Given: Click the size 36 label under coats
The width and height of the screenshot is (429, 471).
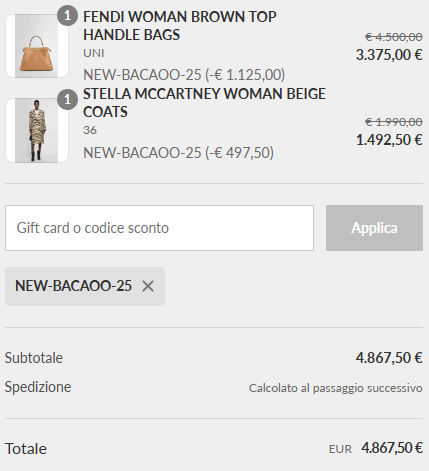Looking at the screenshot, I should (x=90, y=130).
